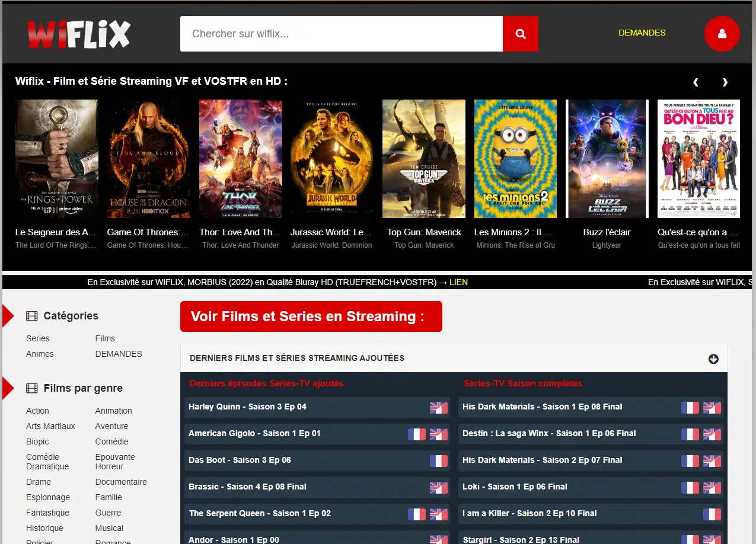Click French flag on Destin La saga Winx row

(690, 434)
